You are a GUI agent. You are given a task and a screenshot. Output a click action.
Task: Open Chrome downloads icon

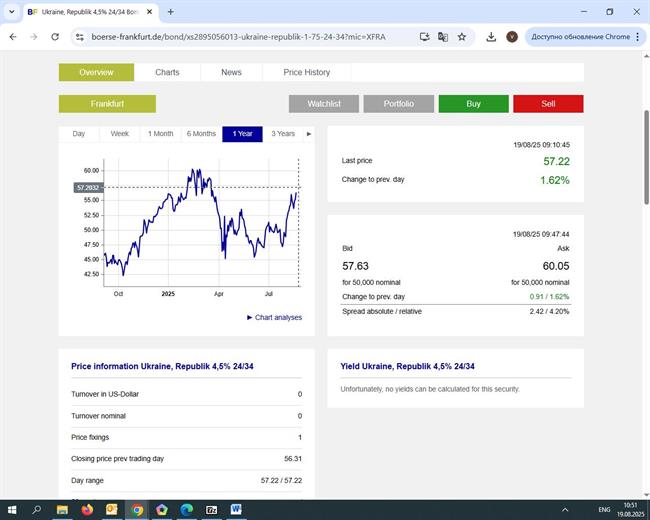pyautogui.click(x=491, y=37)
